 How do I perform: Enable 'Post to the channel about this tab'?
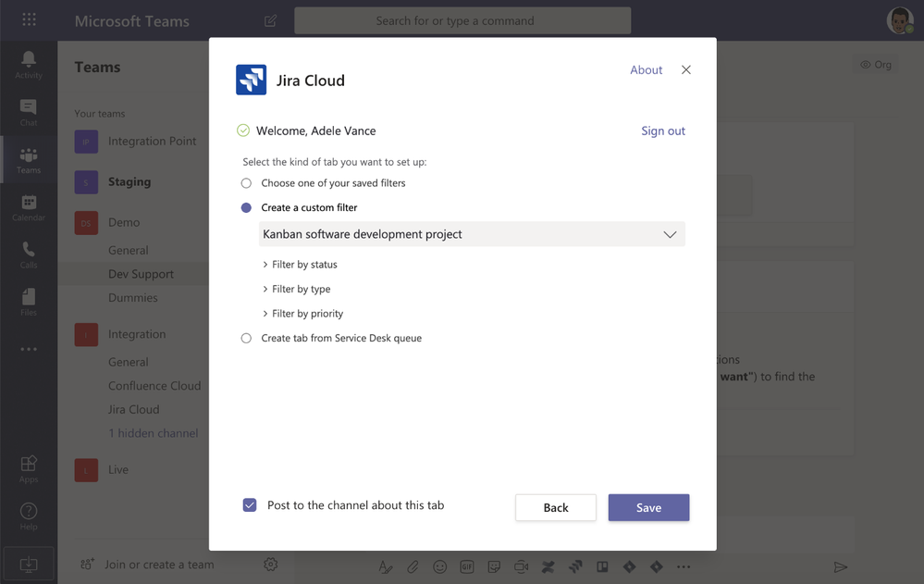[x=249, y=504]
